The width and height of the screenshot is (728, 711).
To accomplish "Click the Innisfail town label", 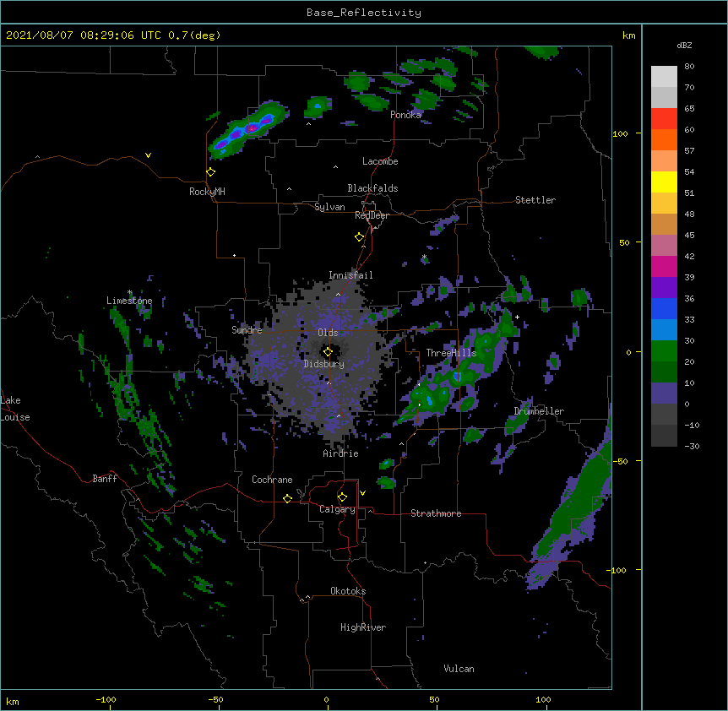I will pyautogui.click(x=350, y=275).
